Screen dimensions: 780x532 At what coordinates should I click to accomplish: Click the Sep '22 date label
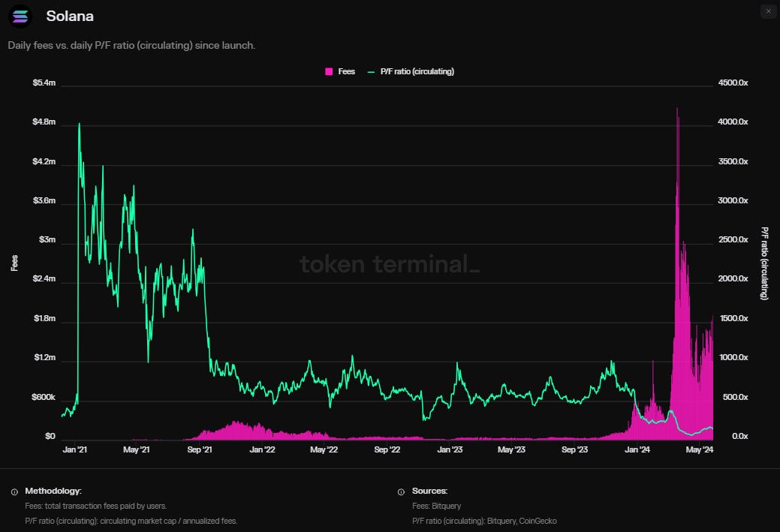coord(387,450)
